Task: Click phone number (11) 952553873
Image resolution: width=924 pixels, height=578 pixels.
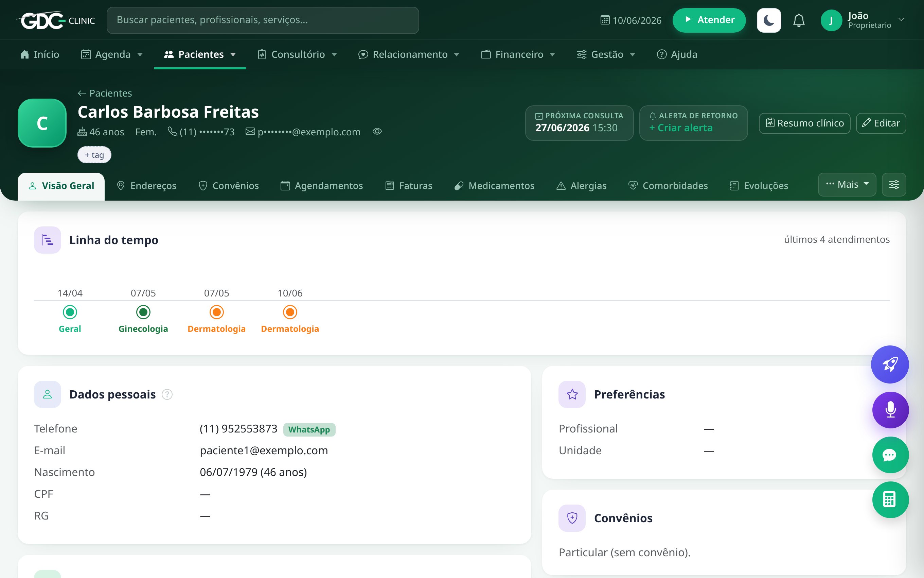Action: [238, 428]
